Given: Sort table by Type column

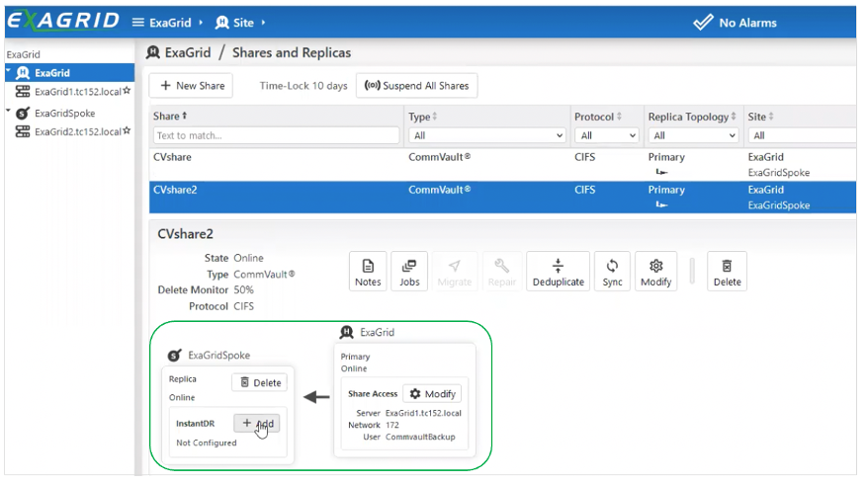Looking at the screenshot, I should pyautogui.click(x=423, y=117).
